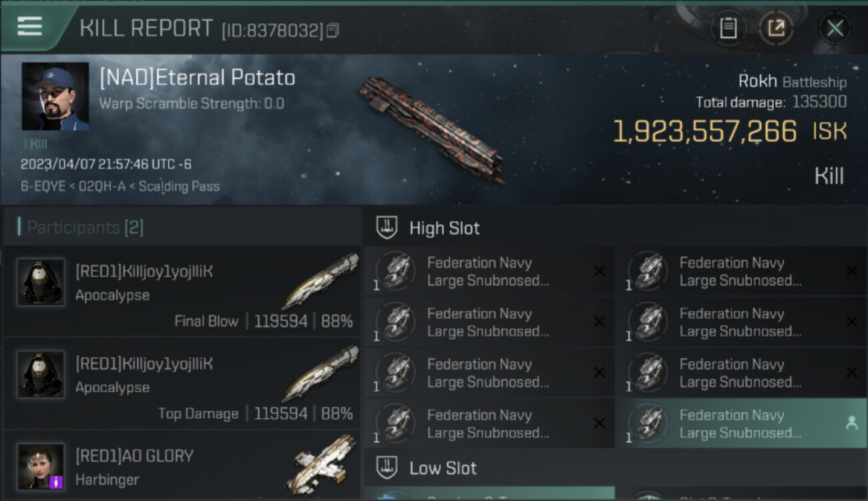Open the hamburger menu at top left
This screenshot has width=868, height=501.
(x=29, y=26)
